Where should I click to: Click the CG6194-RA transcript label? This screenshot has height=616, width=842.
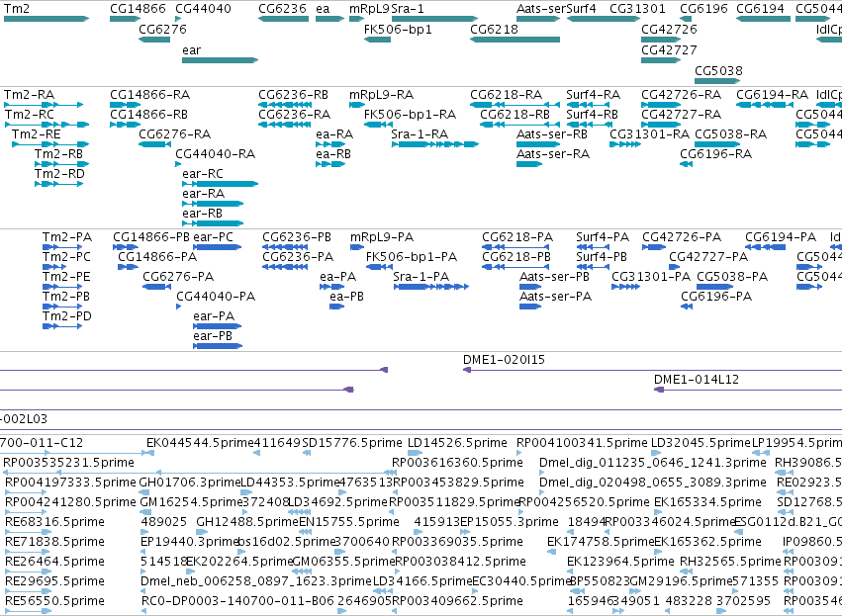772,95
